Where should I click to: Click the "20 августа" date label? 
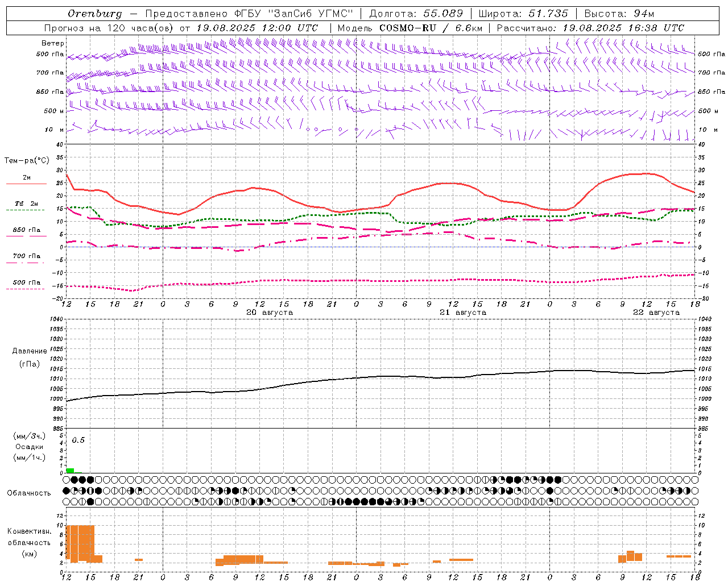pyautogui.click(x=270, y=313)
